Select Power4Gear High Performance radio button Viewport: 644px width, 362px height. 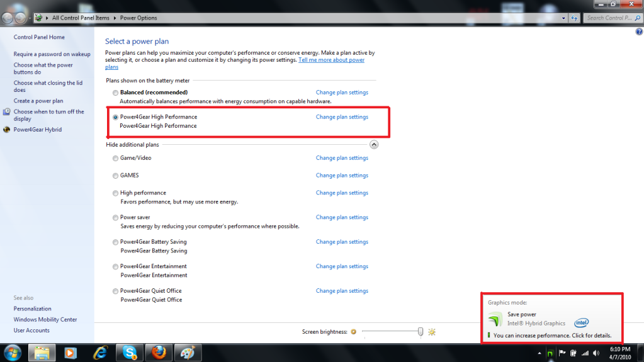(115, 117)
